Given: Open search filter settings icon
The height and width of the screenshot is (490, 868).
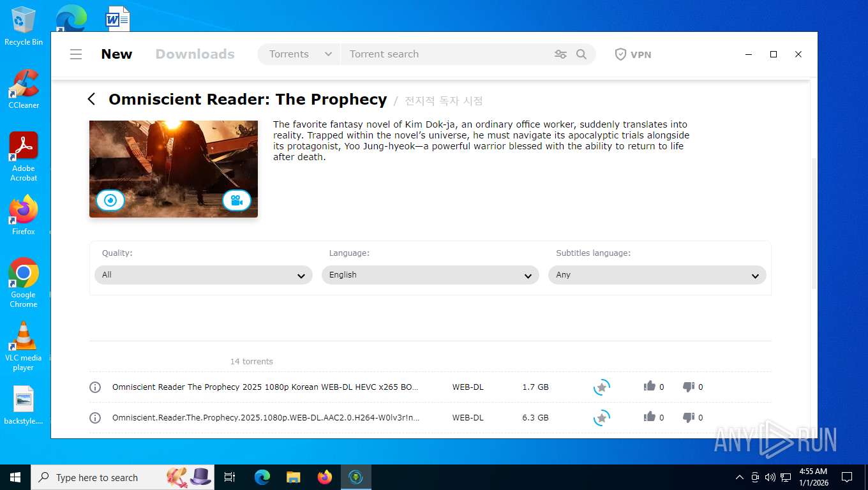Looking at the screenshot, I should (x=560, y=54).
